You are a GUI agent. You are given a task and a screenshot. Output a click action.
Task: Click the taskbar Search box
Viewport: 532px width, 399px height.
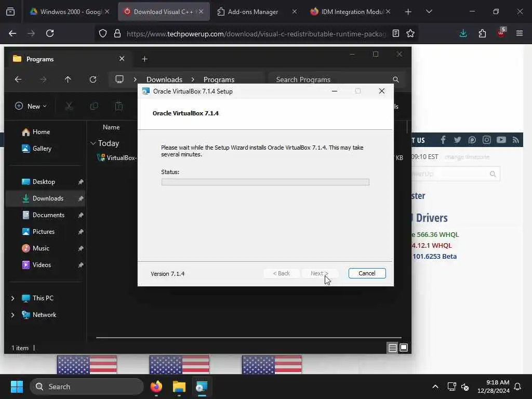point(87,387)
